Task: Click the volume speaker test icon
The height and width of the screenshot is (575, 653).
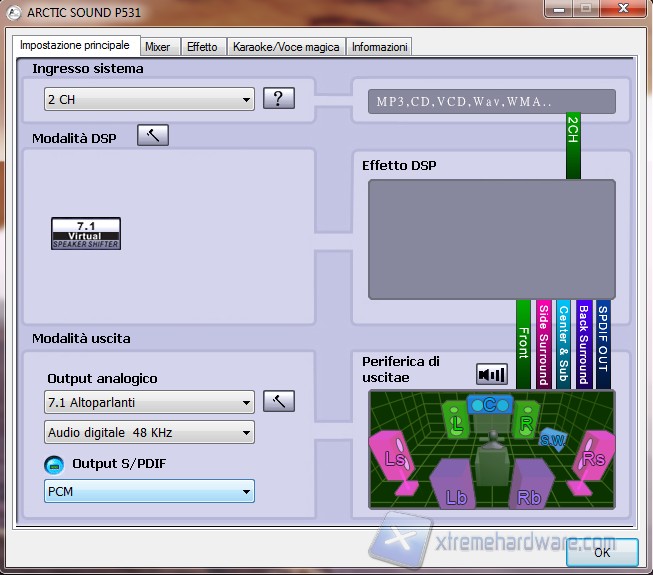Action: point(492,375)
